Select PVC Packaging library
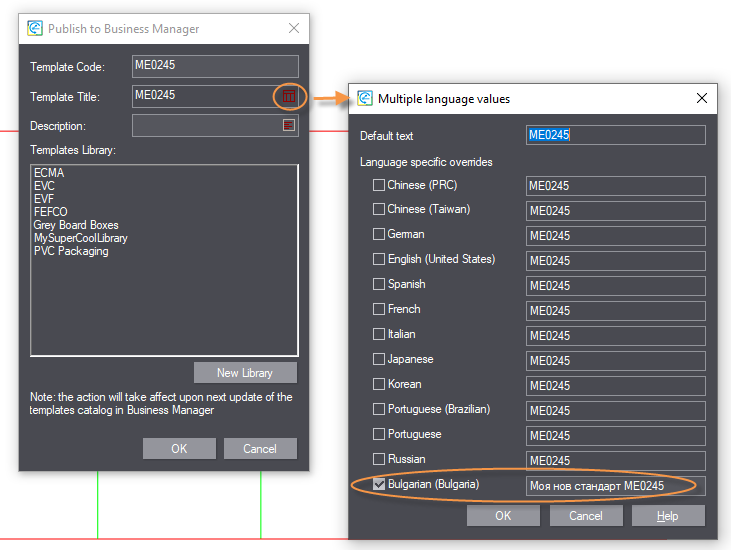Viewport: 731px width, 550px height. (x=71, y=252)
